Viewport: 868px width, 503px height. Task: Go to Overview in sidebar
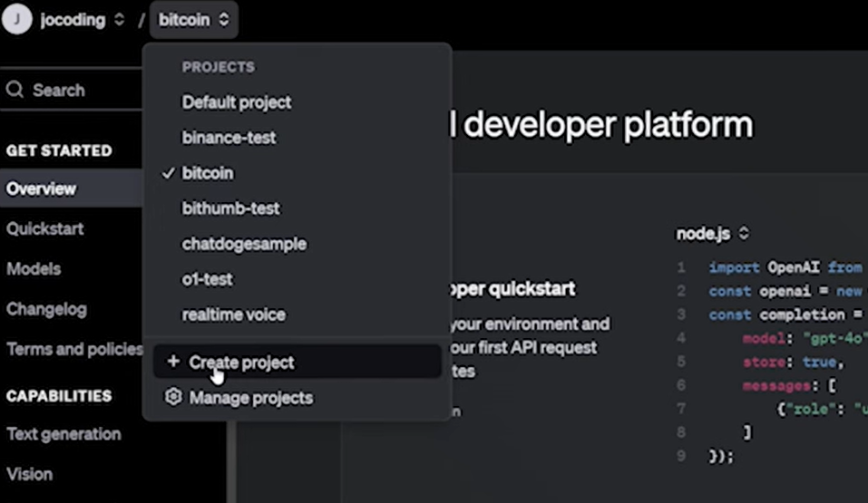click(71, 189)
